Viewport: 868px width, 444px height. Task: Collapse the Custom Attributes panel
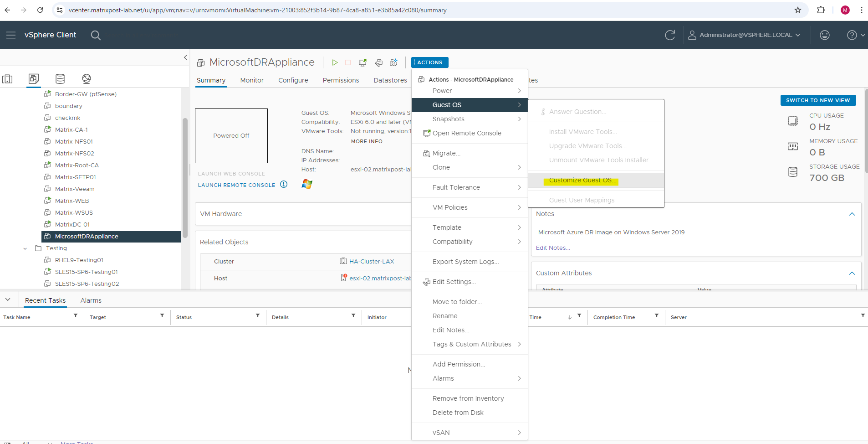point(852,273)
